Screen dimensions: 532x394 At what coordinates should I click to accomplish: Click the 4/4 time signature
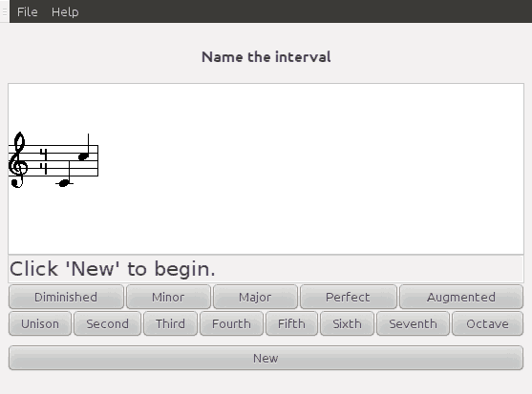point(43,161)
